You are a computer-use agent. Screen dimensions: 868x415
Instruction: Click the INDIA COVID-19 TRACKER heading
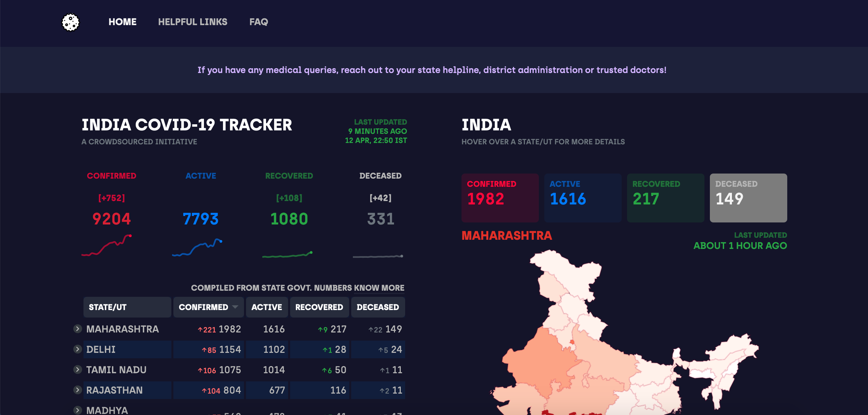tap(187, 125)
